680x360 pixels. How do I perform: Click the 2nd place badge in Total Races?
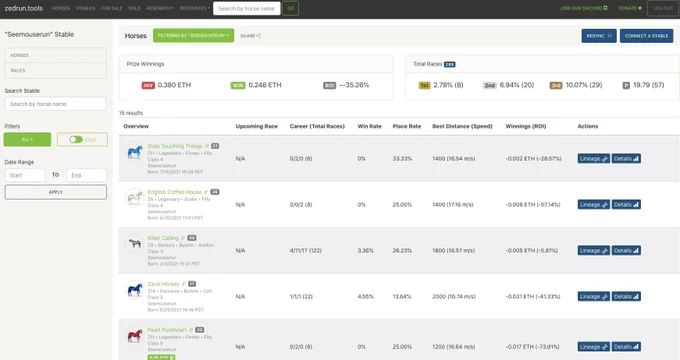point(490,85)
